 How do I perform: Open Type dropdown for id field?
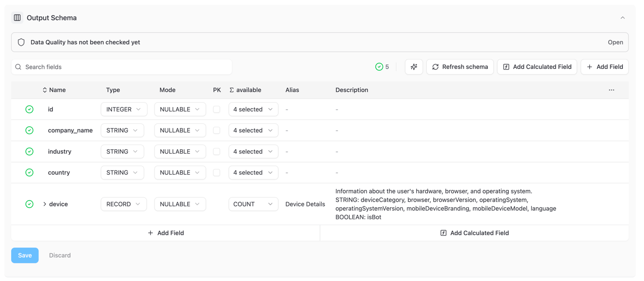point(124,109)
